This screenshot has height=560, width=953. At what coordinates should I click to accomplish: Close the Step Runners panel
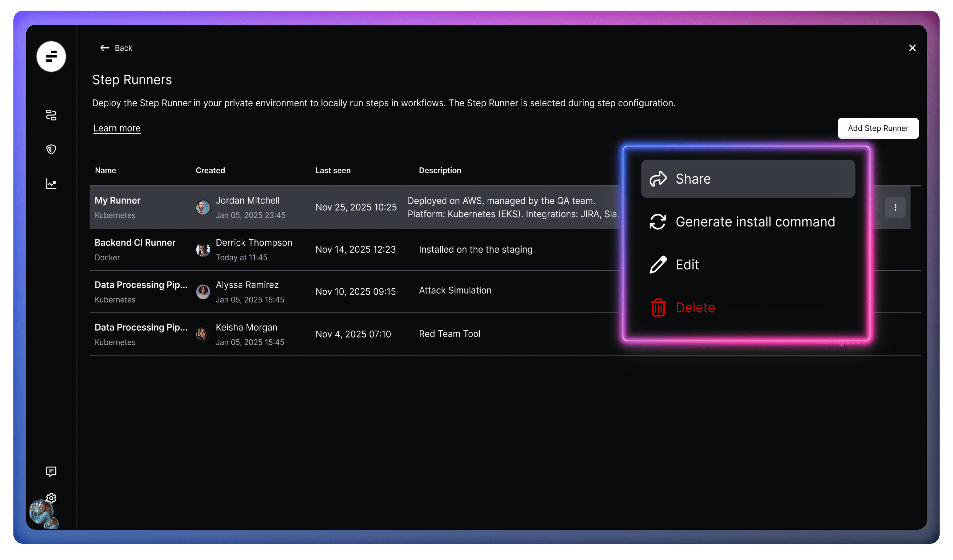click(x=912, y=48)
